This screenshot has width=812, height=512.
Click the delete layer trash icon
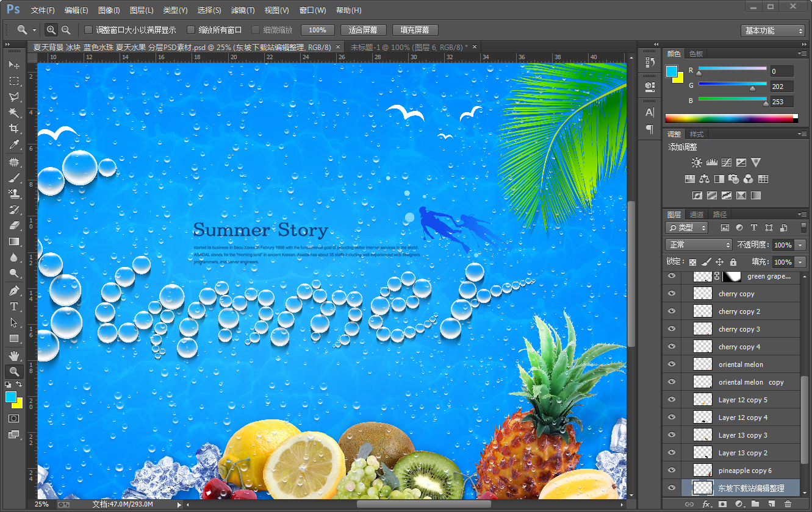pos(788,504)
